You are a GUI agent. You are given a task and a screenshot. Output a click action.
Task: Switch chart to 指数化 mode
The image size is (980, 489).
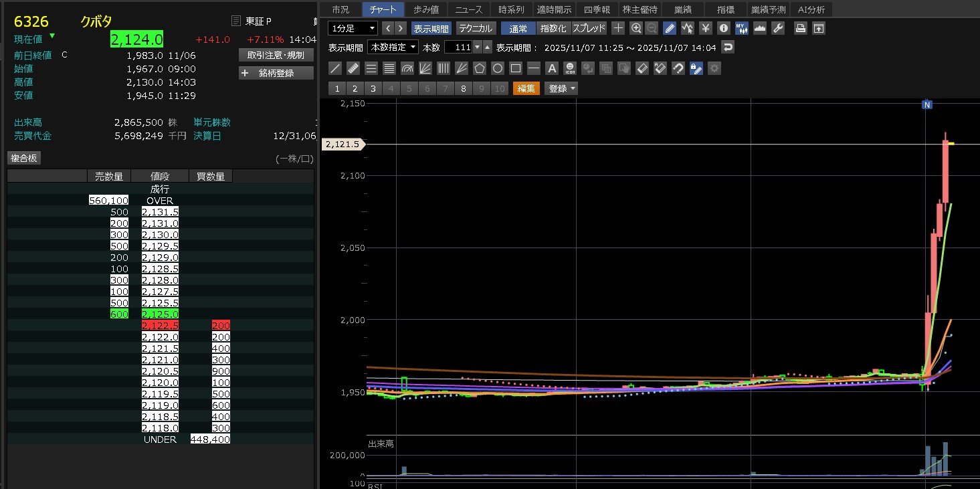click(x=553, y=28)
